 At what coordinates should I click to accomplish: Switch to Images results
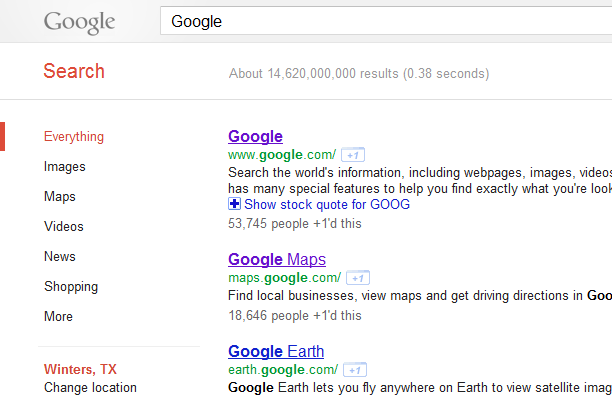coord(65,167)
